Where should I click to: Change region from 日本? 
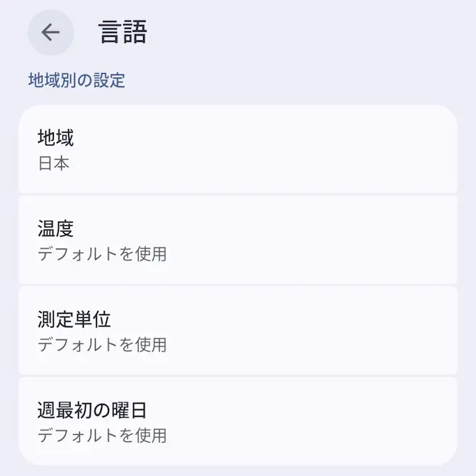[238, 149]
